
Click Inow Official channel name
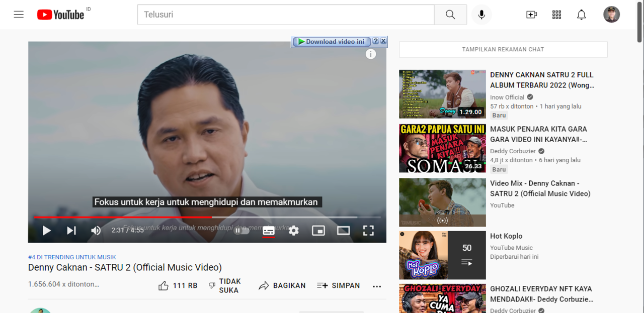507,97
